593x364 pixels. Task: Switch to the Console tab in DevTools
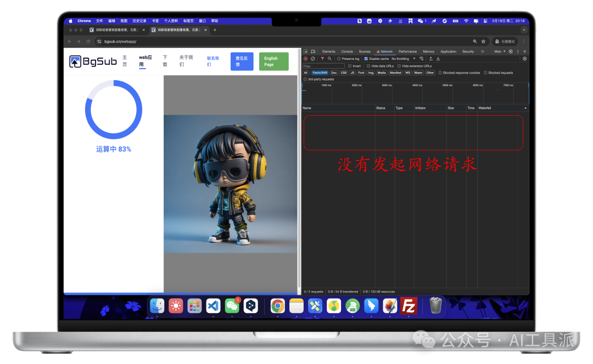point(347,52)
